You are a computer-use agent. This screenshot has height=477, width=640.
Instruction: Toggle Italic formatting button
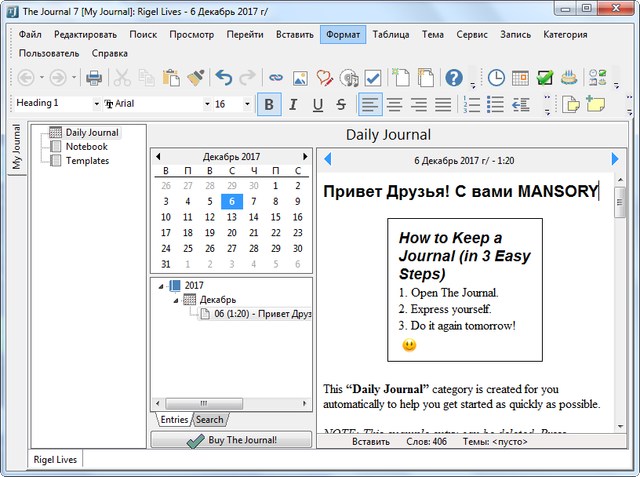pos(293,104)
